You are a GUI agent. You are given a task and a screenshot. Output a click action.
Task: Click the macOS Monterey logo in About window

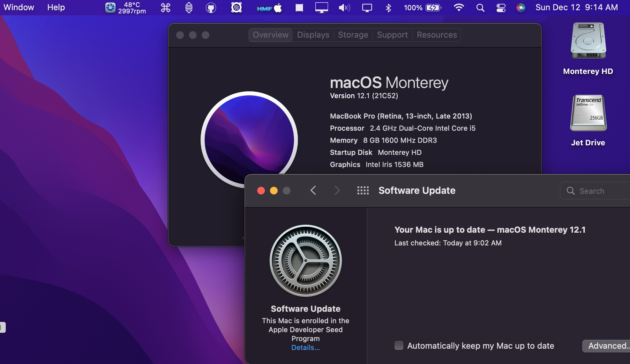(x=249, y=140)
